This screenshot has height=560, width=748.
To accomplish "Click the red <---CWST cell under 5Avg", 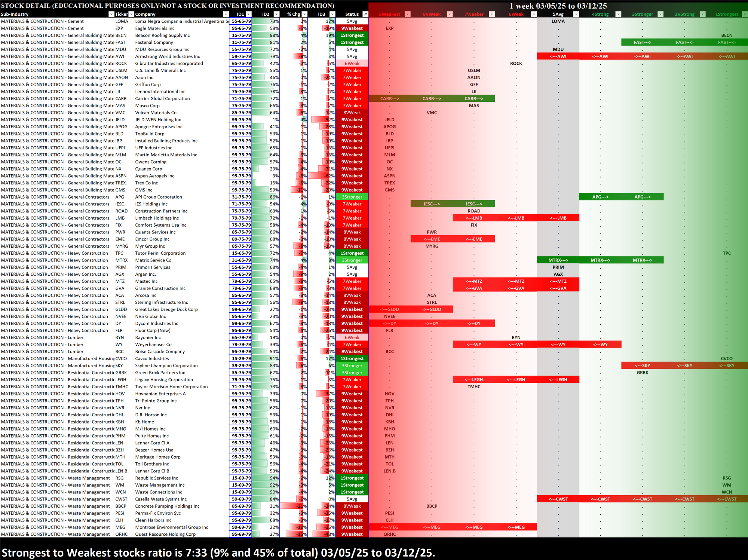I will [x=558, y=499].
